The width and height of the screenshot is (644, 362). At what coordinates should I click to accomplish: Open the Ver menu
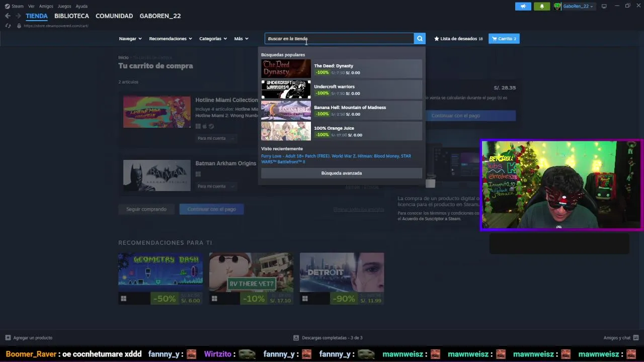click(x=31, y=6)
